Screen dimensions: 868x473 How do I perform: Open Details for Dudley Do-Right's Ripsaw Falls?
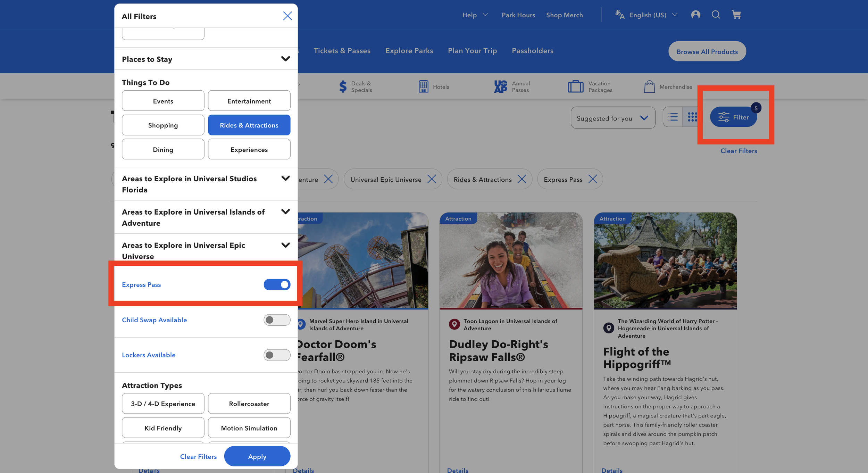tap(458, 470)
